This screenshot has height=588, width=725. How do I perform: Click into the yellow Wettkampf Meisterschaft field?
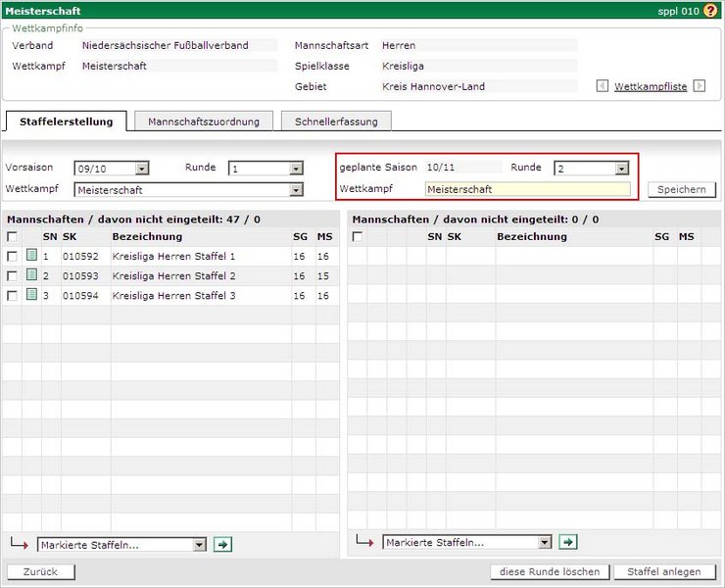pos(527,189)
